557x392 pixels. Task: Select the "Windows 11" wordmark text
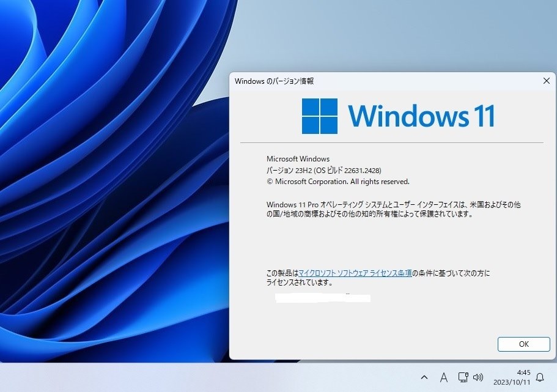point(422,116)
